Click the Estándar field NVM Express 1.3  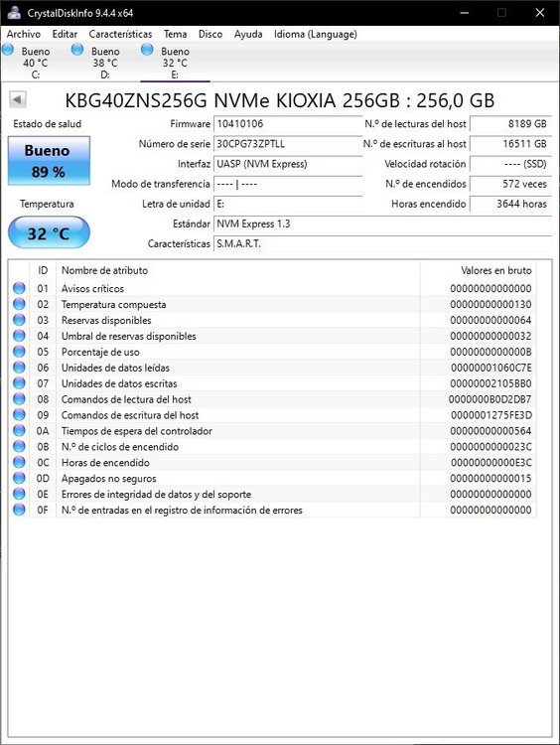point(382,223)
